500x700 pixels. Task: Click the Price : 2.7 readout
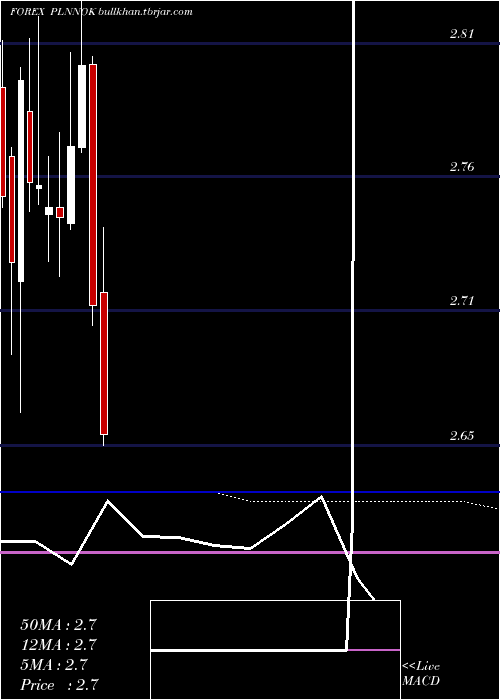tap(59, 685)
